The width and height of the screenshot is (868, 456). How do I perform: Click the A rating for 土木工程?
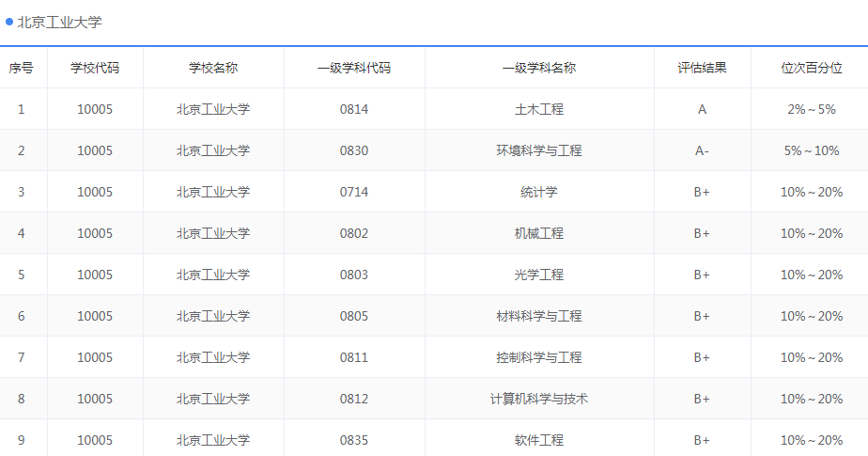pyautogui.click(x=702, y=109)
